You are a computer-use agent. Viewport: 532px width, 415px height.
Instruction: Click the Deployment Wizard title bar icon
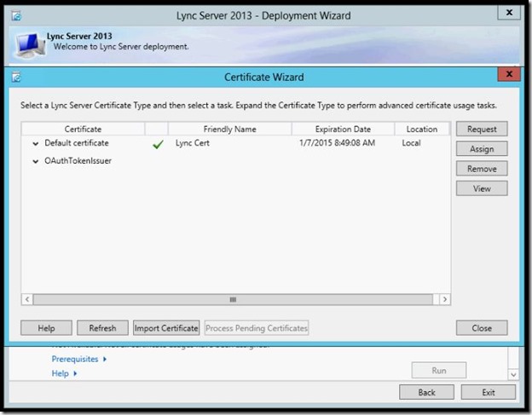click(16, 15)
